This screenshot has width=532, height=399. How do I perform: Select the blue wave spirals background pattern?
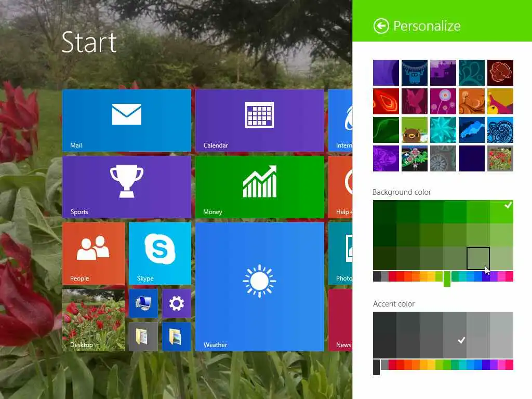500,129
